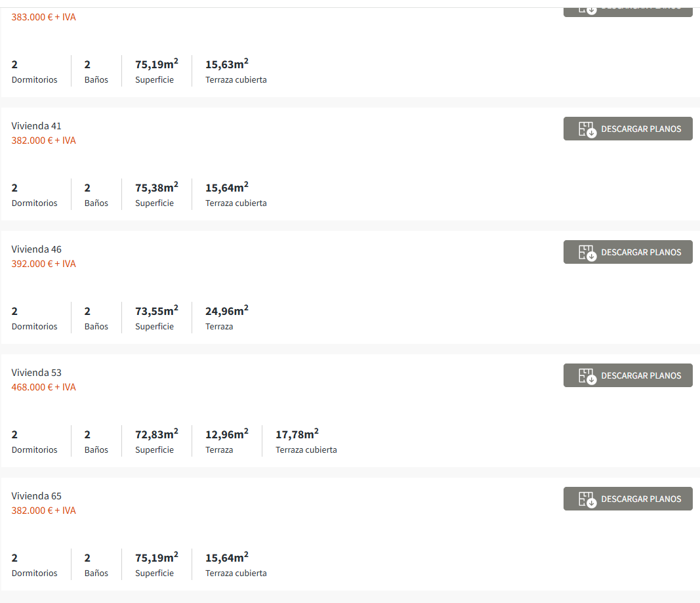
Task: Click the floor plan icon for Vivienda 65
Action: coord(587,499)
